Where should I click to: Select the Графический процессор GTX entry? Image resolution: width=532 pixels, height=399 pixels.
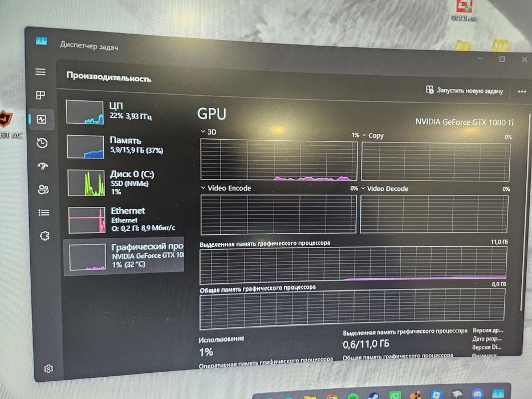click(124, 256)
